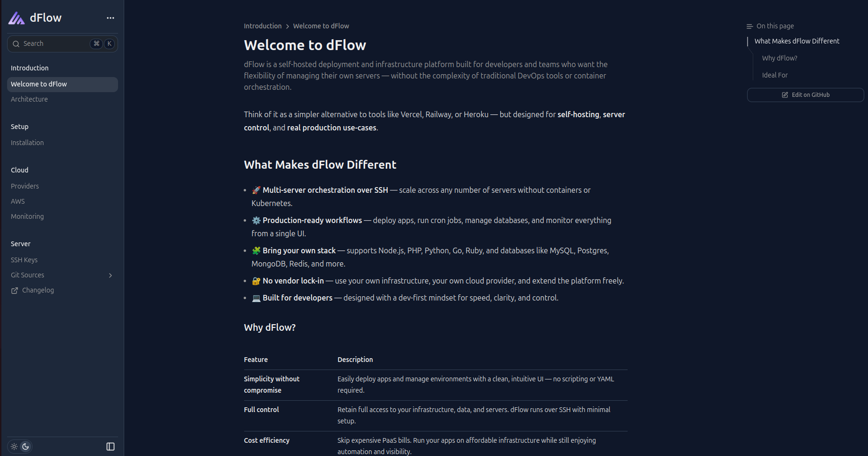This screenshot has height=456, width=868.
Task: Click the Command key badge in search
Action: click(x=96, y=43)
